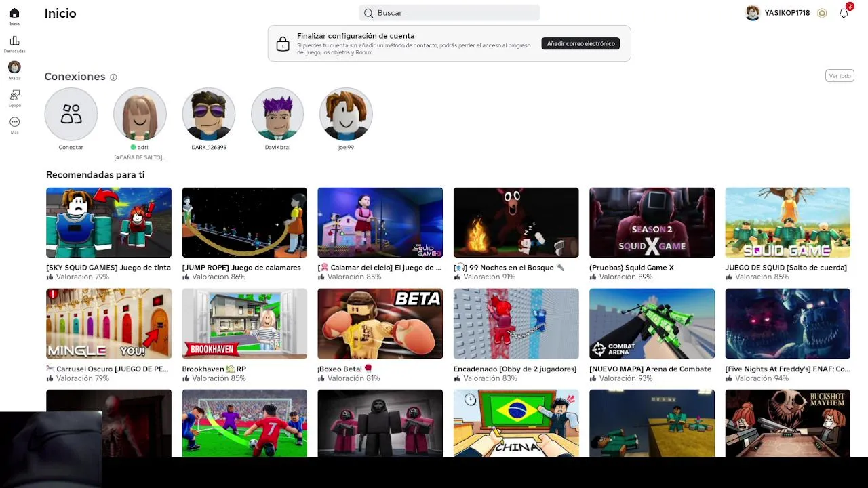Focus the Buscar search field
The height and width of the screenshot is (488, 868).
449,13
